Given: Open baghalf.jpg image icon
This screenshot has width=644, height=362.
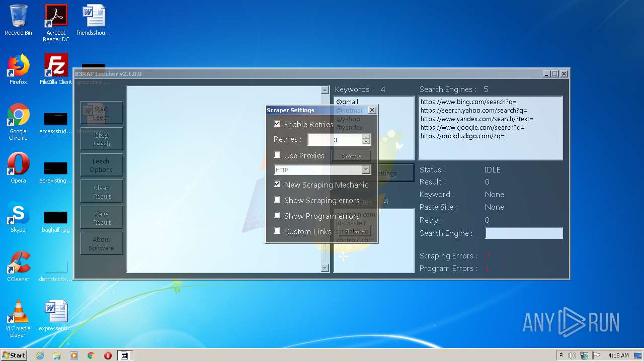Looking at the screenshot, I should click(x=56, y=222).
